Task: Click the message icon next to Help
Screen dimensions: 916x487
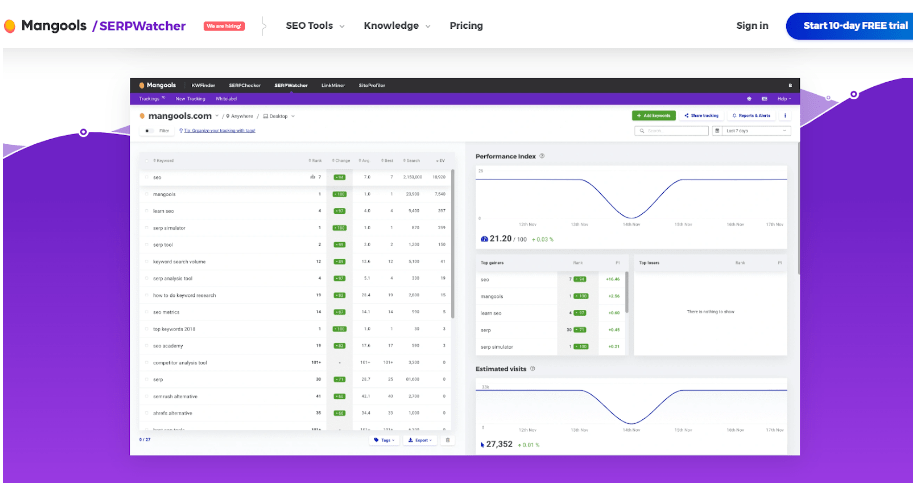Action: click(765, 99)
